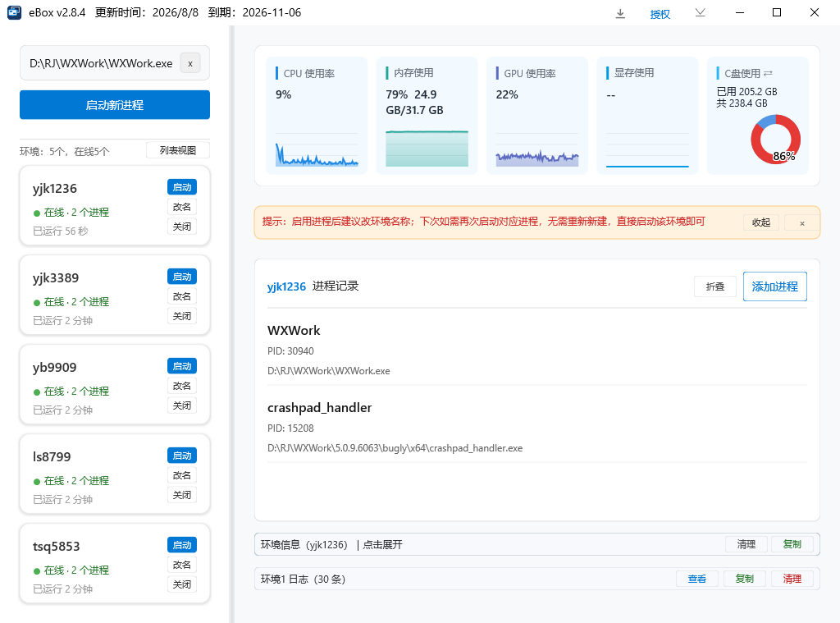Viewport: 840px width, 623px height.
Task: Select the WXWork process entry
Action: [537, 350]
